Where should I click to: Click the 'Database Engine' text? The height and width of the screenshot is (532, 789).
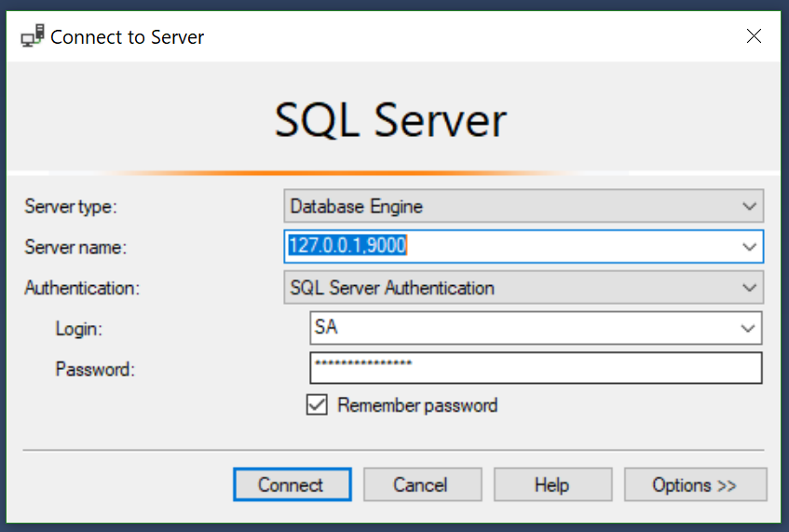(356, 206)
